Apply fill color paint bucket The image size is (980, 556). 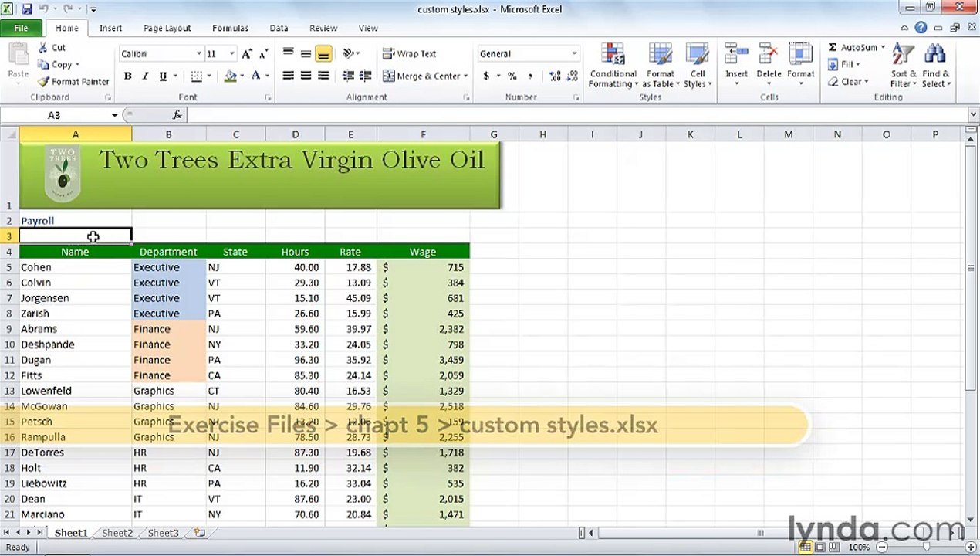230,76
